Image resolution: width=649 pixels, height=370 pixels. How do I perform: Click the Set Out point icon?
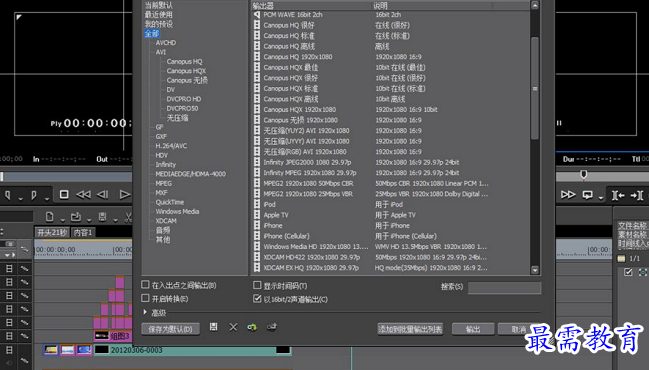click(34, 195)
